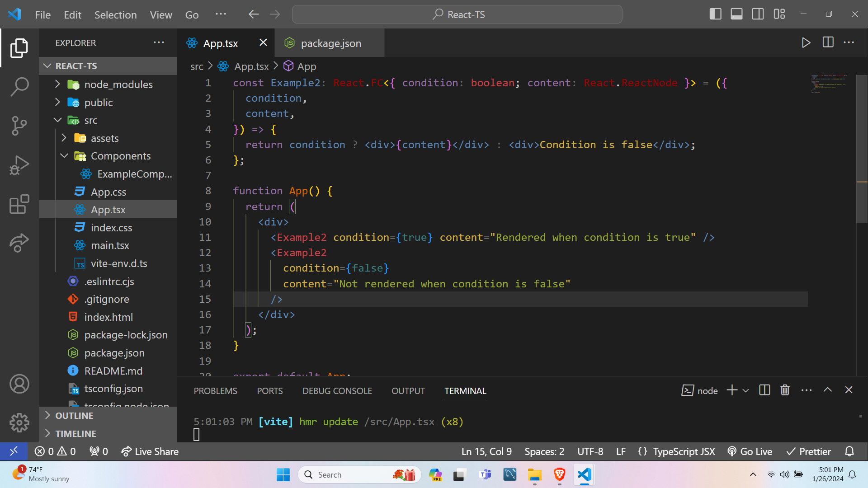Open Live Share session
868x488 pixels.
tap(150, 451)
